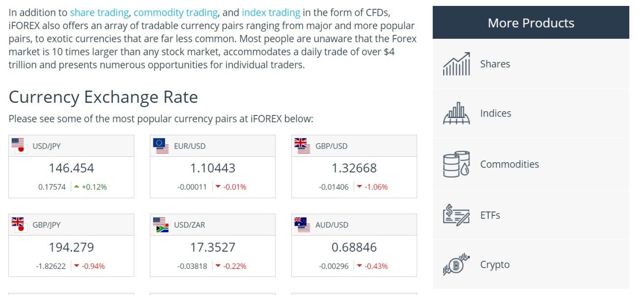Click the GBP/USD flag icon

point(302,146)
